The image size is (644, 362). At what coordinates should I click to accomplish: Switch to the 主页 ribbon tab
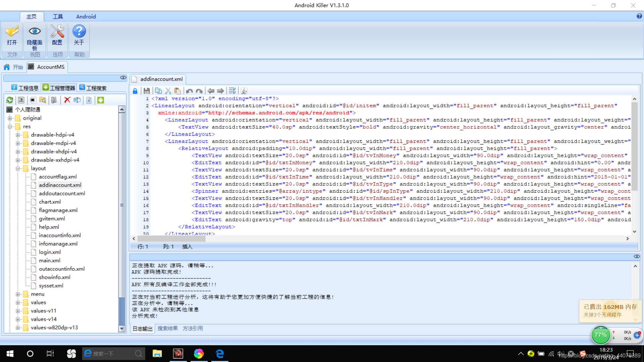pyautogui.click(x=32, y=16)
